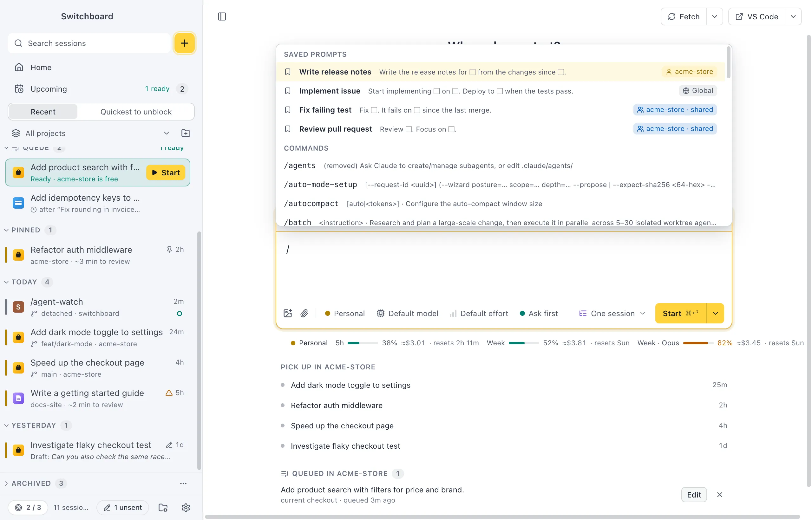
Task: Toggle the sidebar panel icon
Action: pyautogui.click(x=222, y=16)
